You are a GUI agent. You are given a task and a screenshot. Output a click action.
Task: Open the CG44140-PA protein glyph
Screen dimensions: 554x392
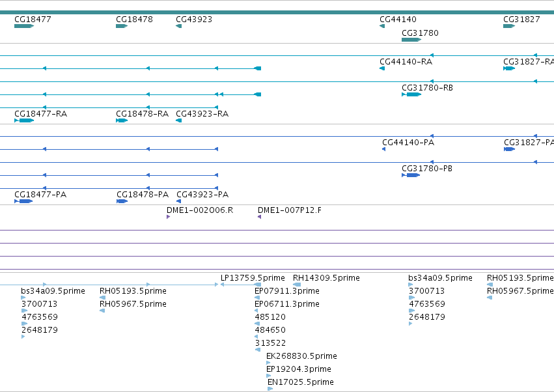[383, 149]
